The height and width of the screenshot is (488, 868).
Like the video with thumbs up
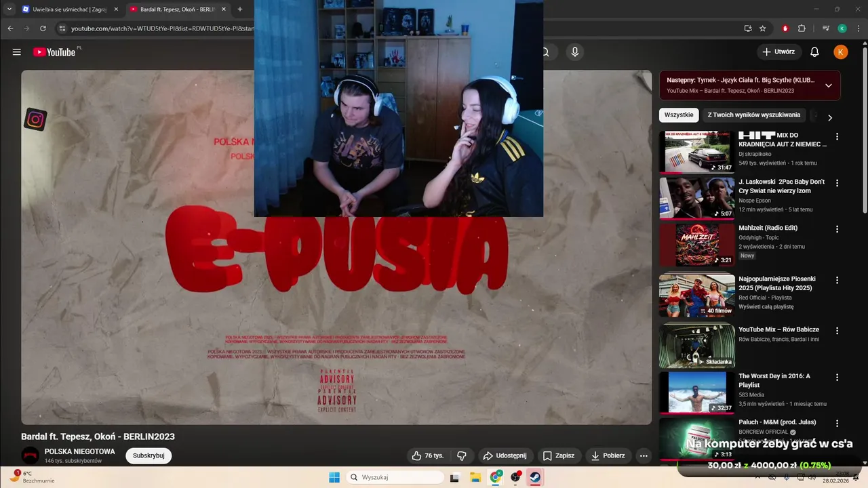(x=428, y=455)
